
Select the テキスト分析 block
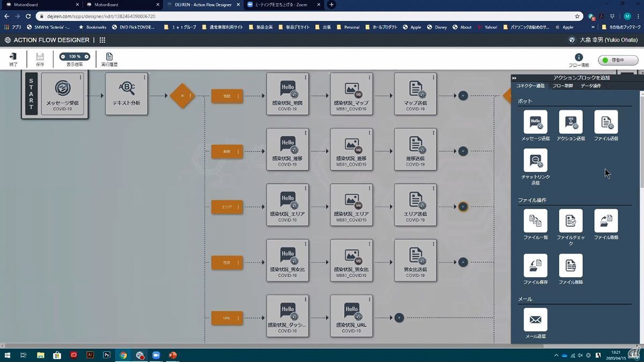[127, 93]
